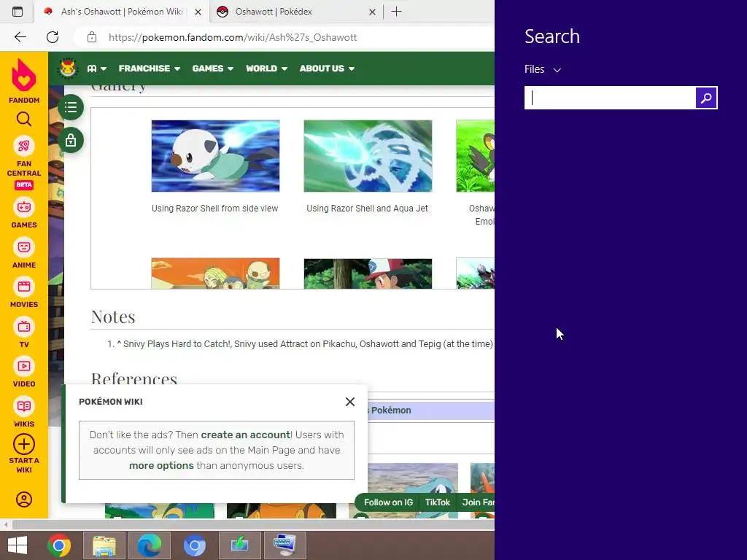
Task: Expand the WORLD navigation menu
Action: [x=266, y=69]
